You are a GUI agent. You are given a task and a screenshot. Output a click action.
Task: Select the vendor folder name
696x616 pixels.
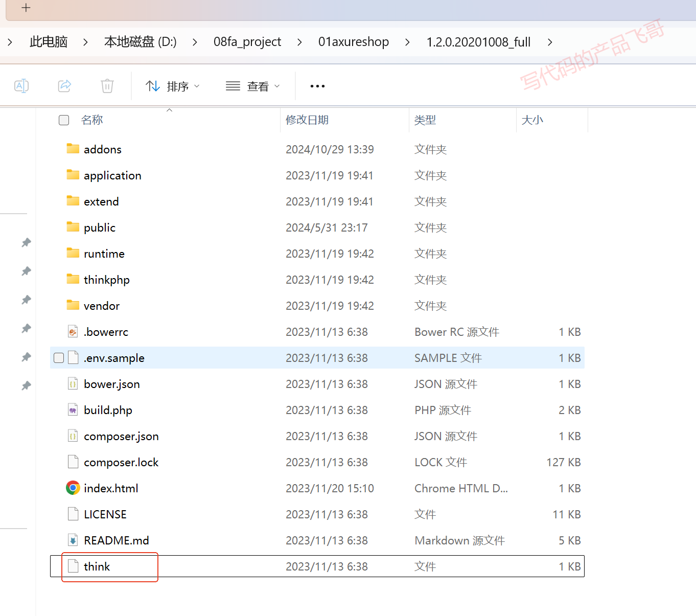102,306
